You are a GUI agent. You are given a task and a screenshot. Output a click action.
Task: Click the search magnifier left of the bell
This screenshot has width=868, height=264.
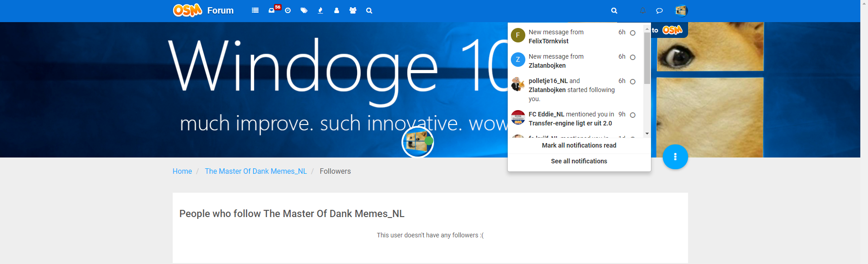click(x=614, y=10)
